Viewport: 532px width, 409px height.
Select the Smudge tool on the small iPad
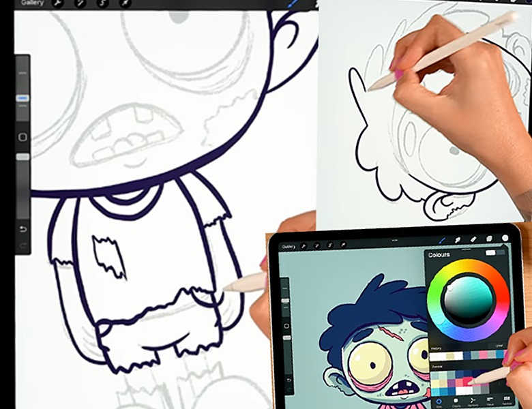pyautogui.click(x=458, y=240)
